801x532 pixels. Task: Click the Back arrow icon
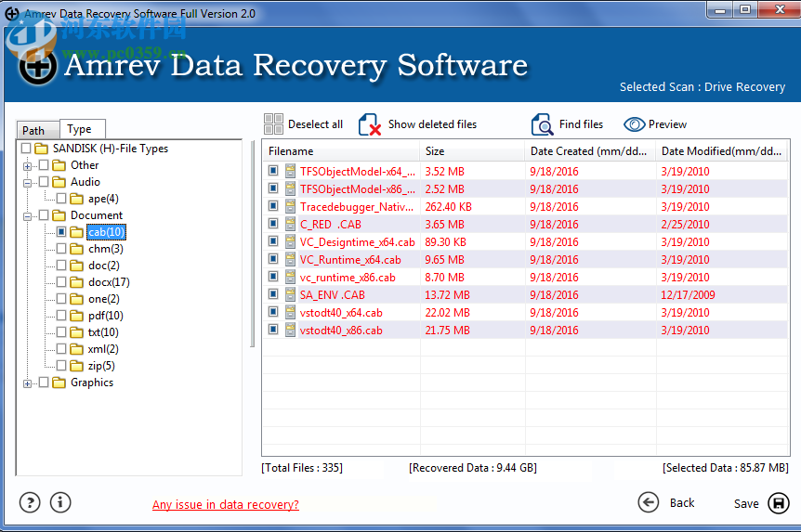pyautogui.click(x=649, y=503)
